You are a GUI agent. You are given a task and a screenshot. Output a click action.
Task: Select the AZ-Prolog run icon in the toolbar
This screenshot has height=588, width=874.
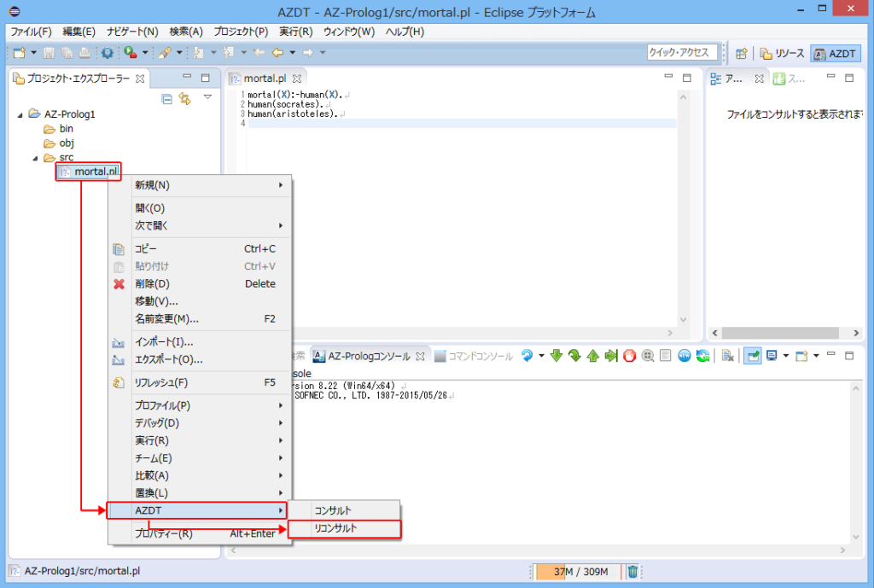[130, 53]
